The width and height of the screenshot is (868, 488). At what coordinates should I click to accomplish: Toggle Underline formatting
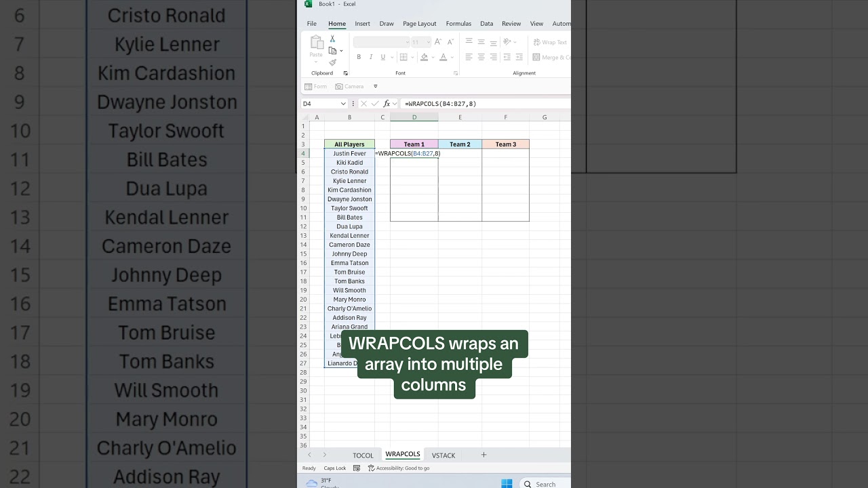coord(382,58)
